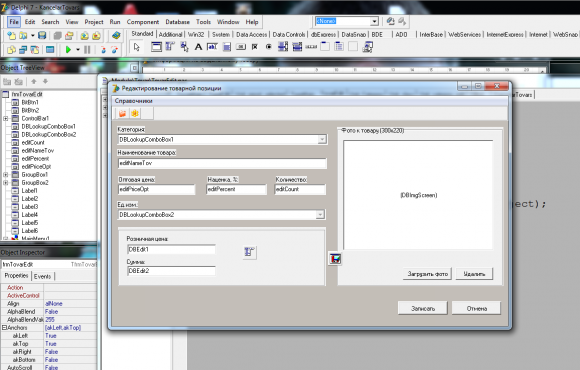Open the Component menu
Image resolution: width=580 pixels, height=370 pixels.
click(143, 22)
